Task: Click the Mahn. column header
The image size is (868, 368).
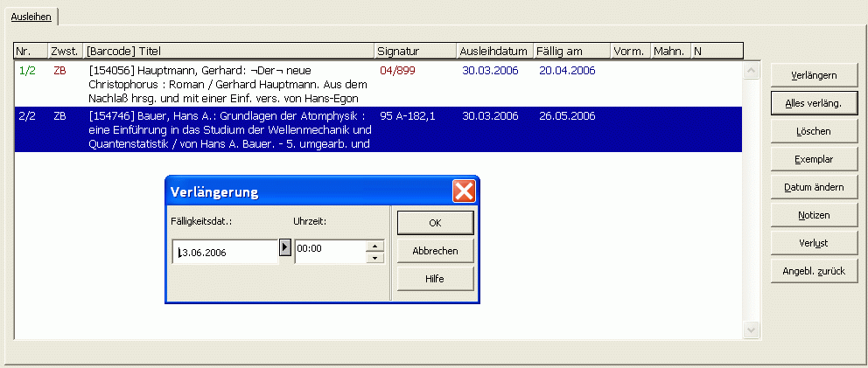Action: [671, 52]
